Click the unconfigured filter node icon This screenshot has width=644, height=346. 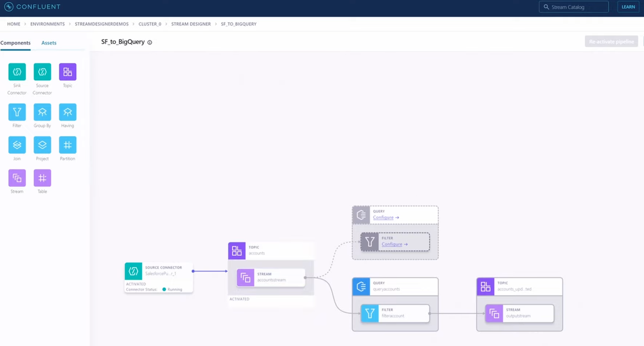(x=370, y=242)
